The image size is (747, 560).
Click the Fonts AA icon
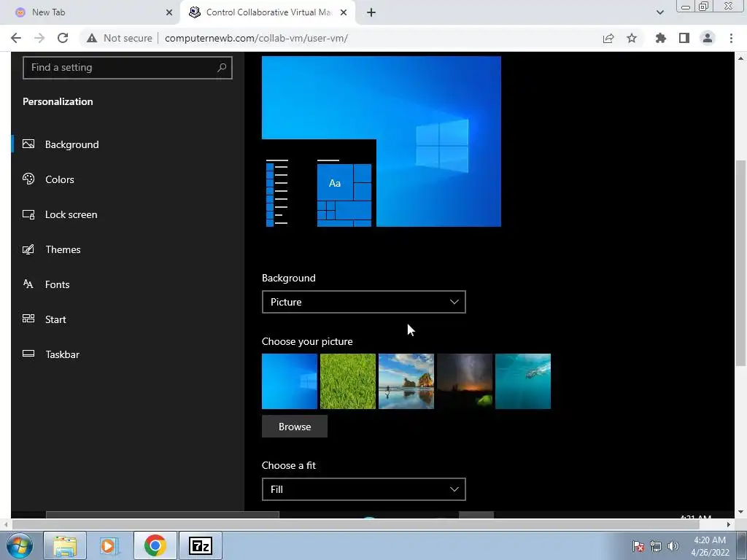click(28, 284)
